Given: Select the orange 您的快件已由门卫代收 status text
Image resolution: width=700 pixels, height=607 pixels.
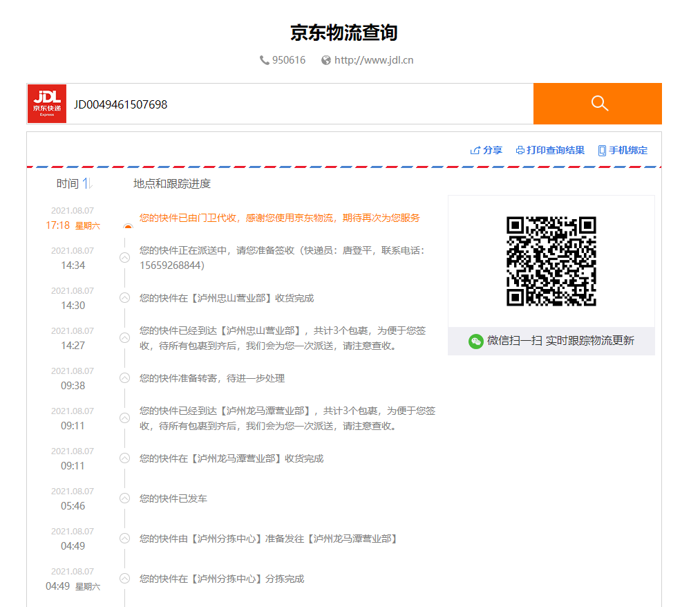Looking at the screenshot, I should pyautogui.click(x=279, y=218).
